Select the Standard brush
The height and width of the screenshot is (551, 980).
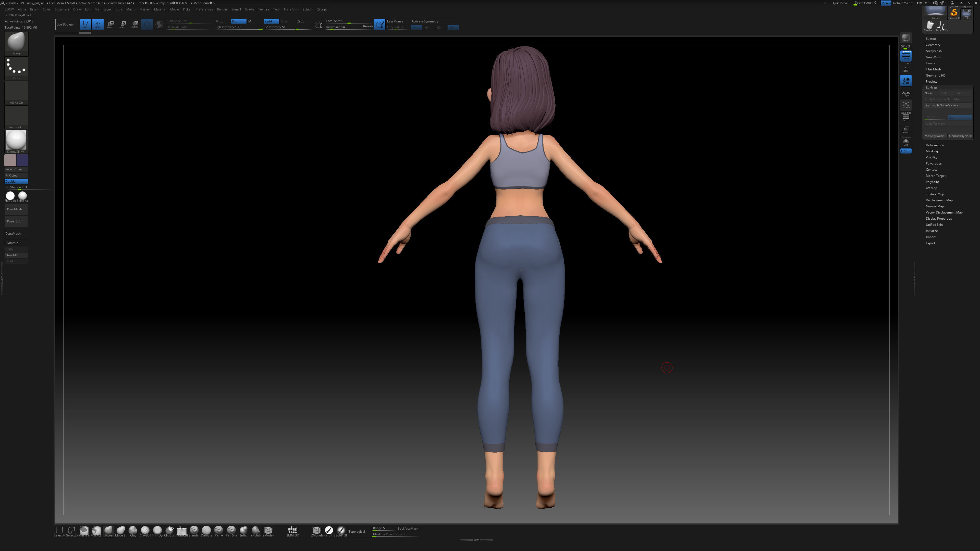click(194, 531)
